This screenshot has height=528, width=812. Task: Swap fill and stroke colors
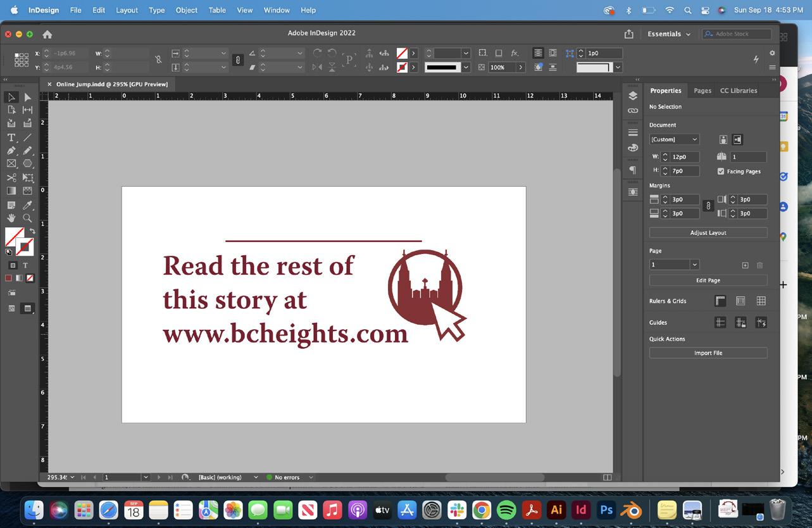tap(32, 232)
